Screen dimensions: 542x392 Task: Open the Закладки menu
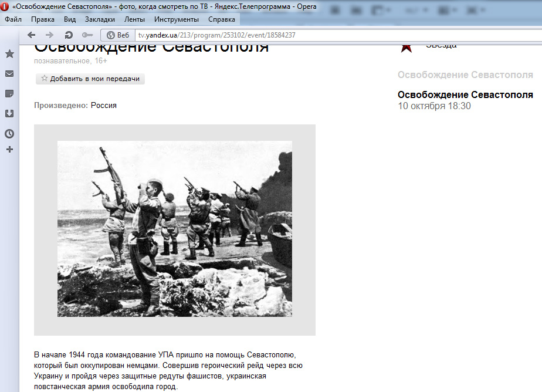100,19
